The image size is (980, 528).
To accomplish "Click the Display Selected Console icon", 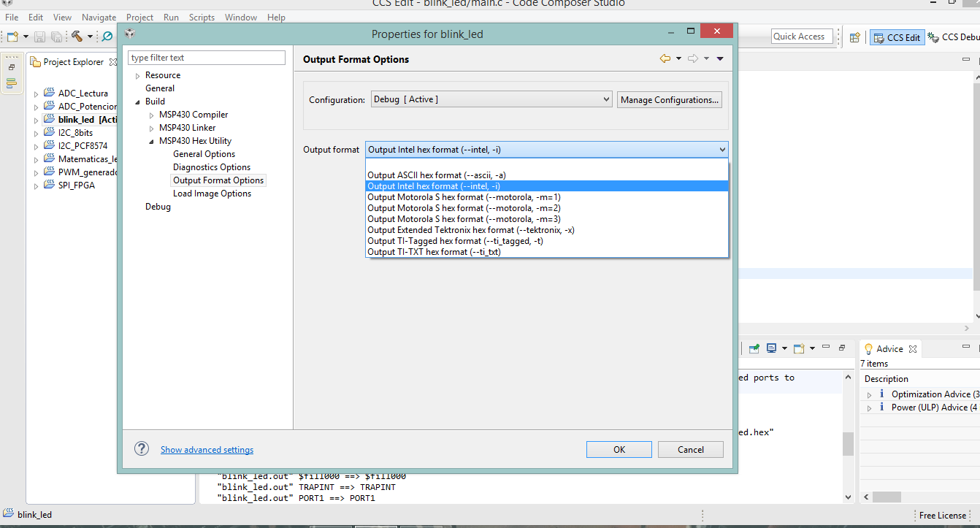I will pyautogui.click(x=771, y=348).
